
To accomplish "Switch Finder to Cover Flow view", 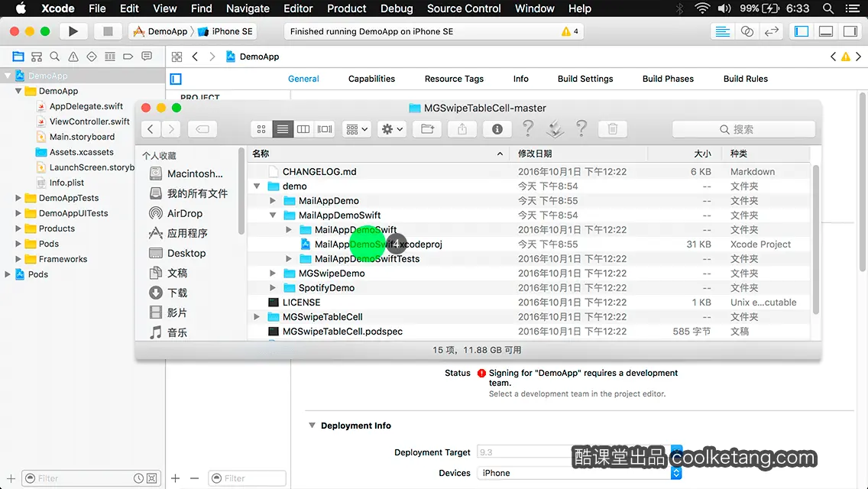I will (x=325, y=129).
